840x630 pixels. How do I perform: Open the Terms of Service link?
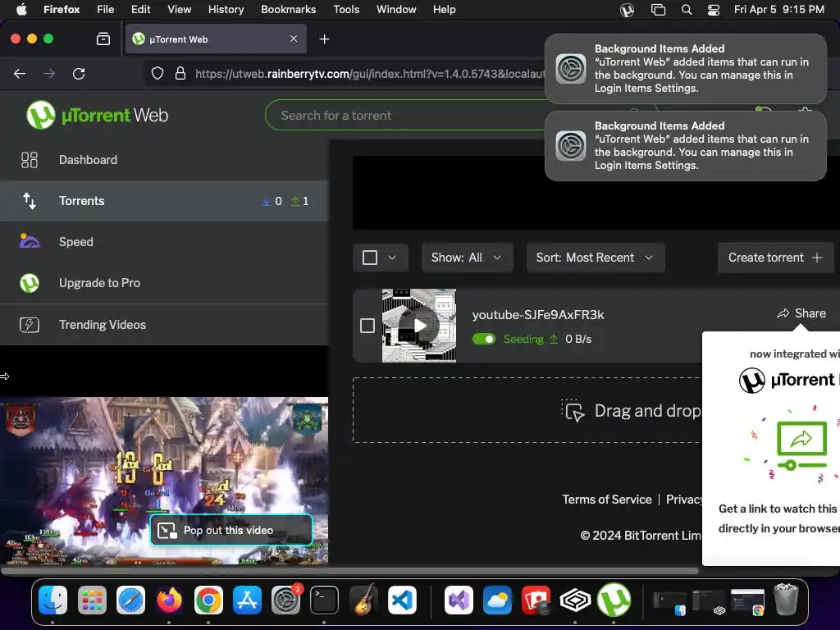(x=606, y=500)
